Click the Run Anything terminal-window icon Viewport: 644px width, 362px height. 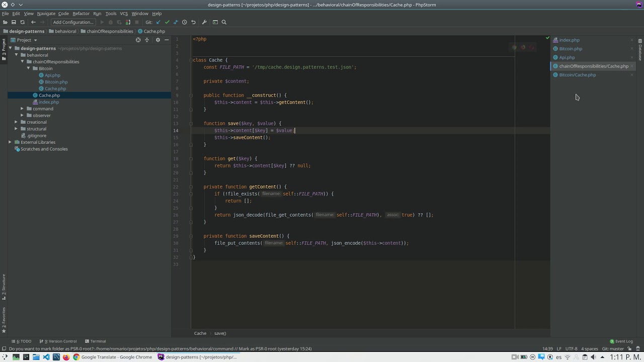click(215, 22)
